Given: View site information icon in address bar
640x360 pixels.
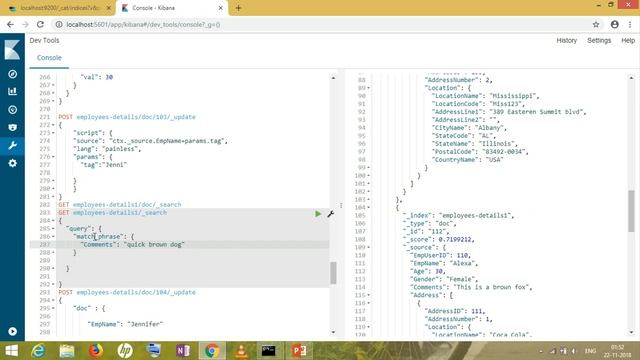Looking at the screenshot, I should (59, 24).
